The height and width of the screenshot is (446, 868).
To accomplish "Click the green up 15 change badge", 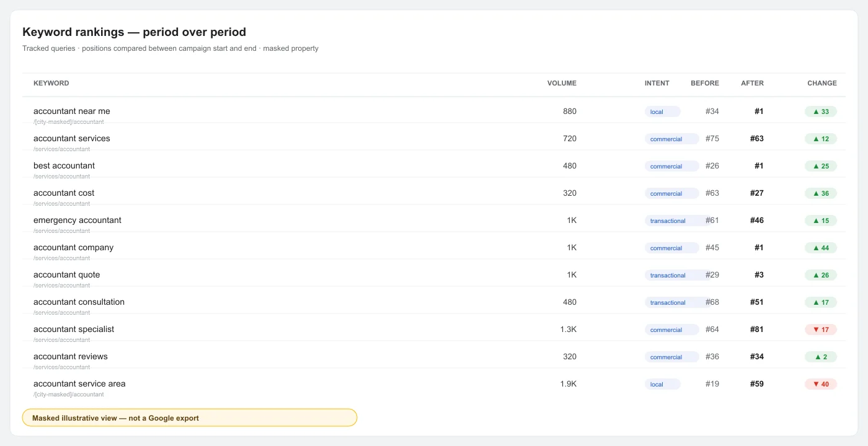I will click(x=821, y=221).
